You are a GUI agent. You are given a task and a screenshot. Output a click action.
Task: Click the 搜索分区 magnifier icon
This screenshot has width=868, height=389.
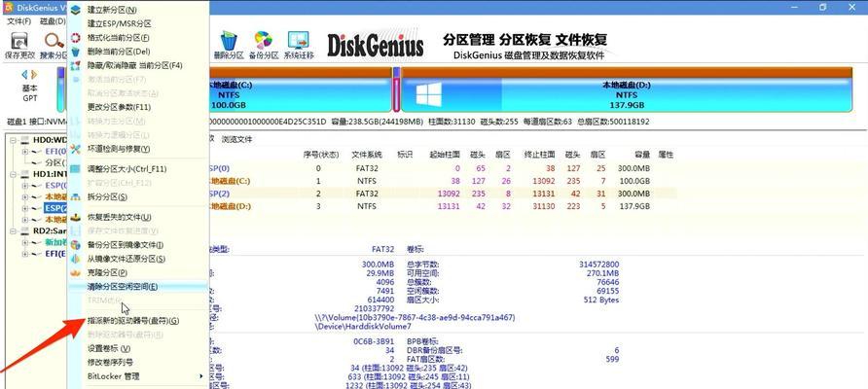(x=54, y=41)
